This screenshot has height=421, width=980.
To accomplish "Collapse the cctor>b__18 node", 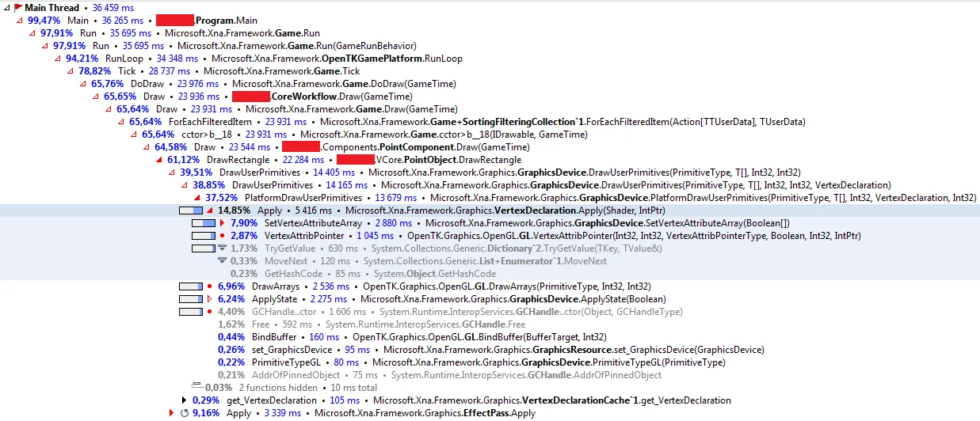I will pyautogui.click(x=134, y=135).
